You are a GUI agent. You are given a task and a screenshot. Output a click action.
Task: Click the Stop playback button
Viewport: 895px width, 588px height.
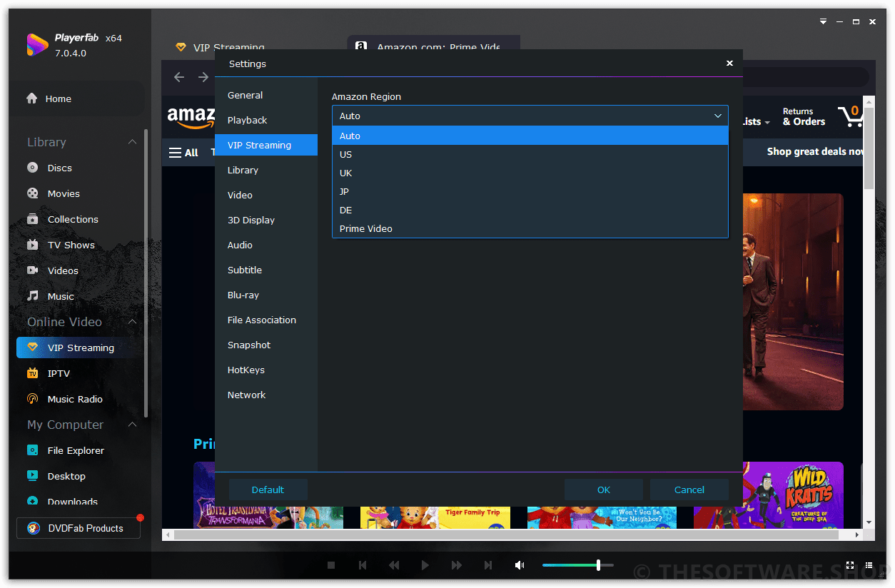coord(331,565)
